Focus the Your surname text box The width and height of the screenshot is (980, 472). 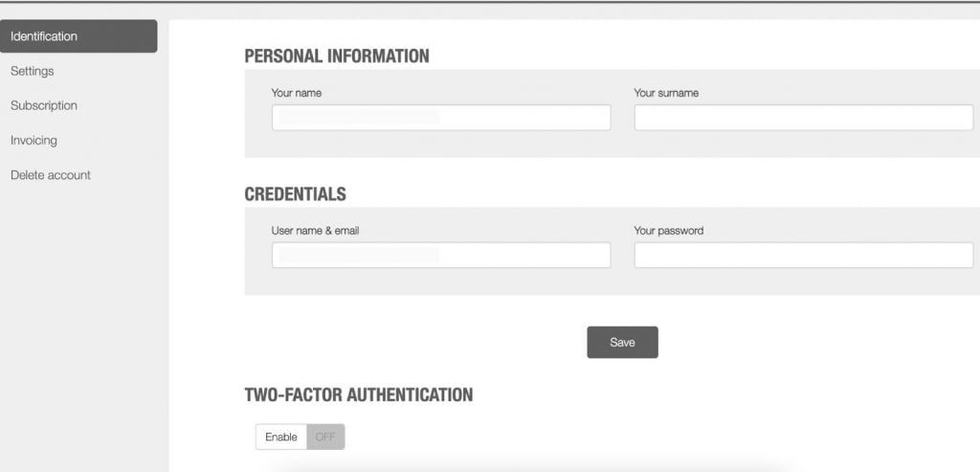(804, 118)
